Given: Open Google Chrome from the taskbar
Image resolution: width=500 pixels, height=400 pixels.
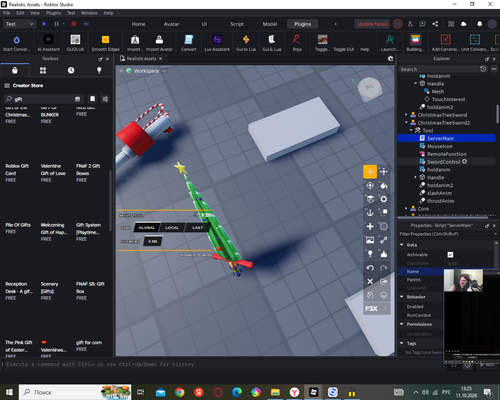Looking at the screenshot, I should coord(180,392).
